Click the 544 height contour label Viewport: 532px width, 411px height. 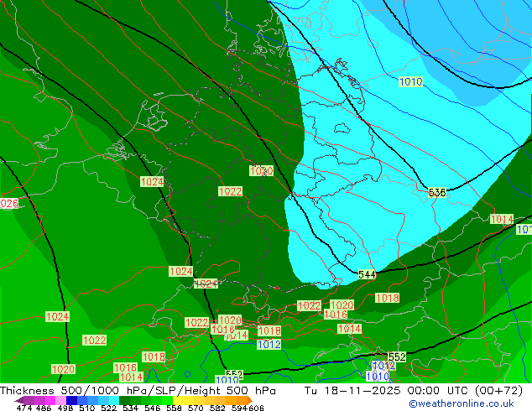click(x=367, y=274)
